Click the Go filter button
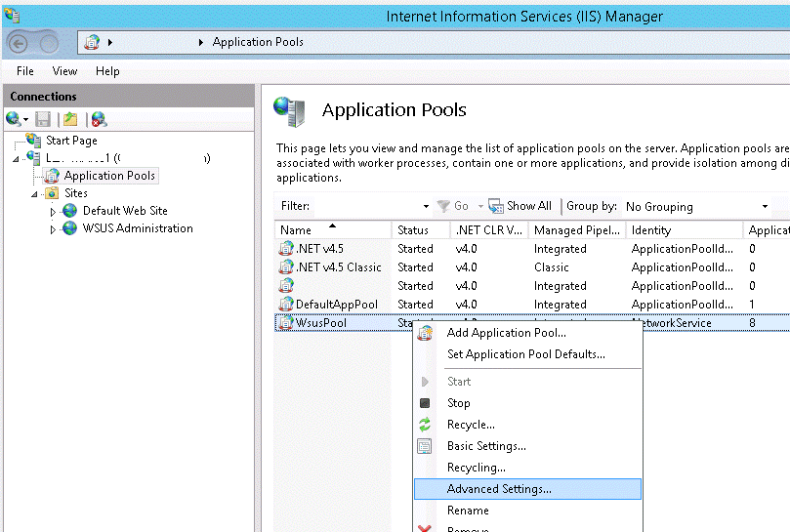The image size is (790, 532). point(453,206)
